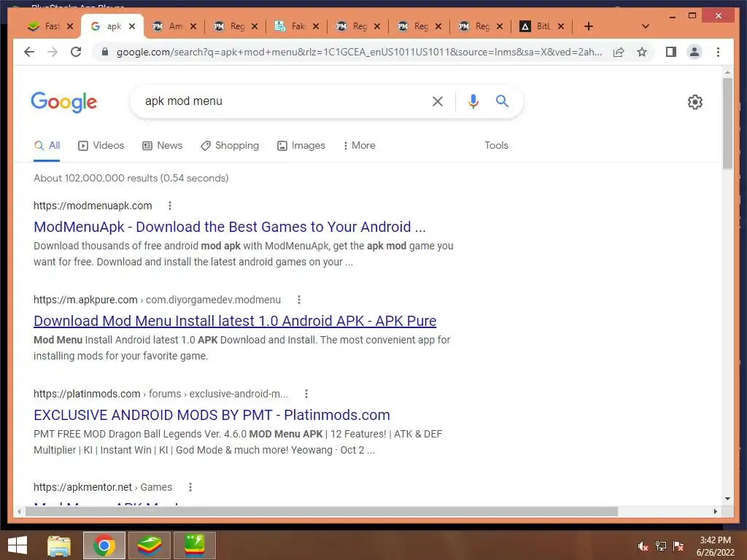Open the Windows Start menu
The width and height of the screenshot is (747, 560).
pos(18,545)
